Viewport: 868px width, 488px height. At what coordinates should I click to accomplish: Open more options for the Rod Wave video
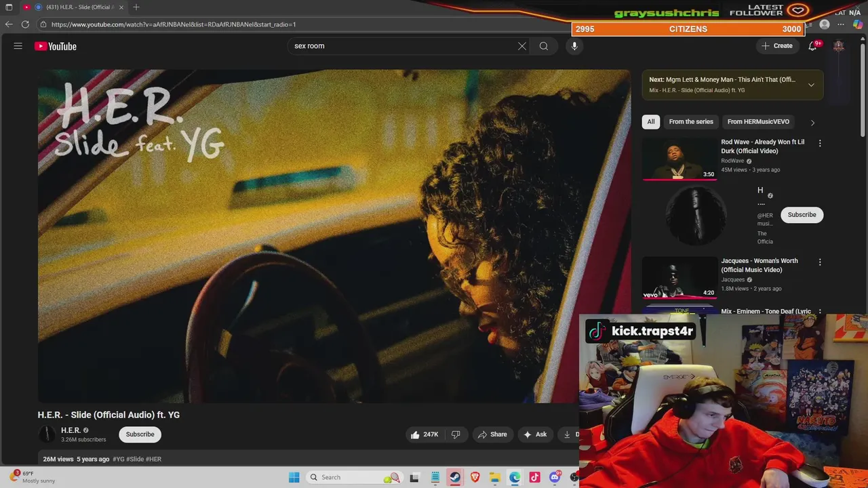(820, 143)
